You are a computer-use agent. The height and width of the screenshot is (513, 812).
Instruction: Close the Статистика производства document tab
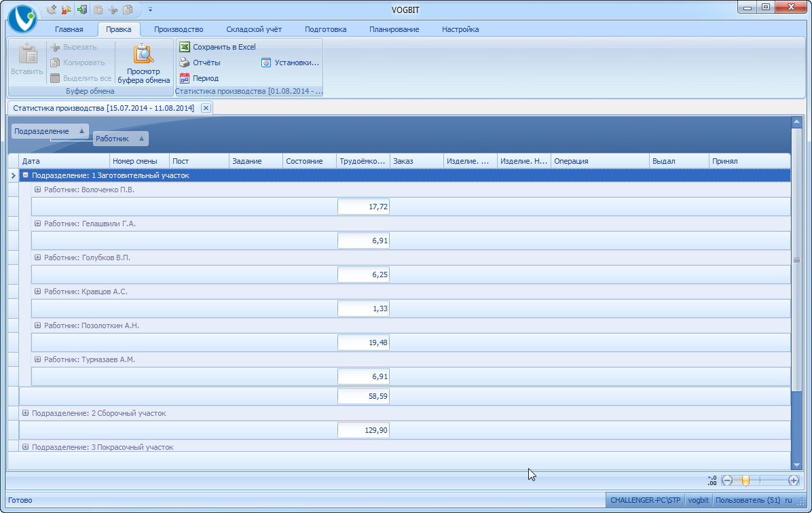(x=206, y=108)
